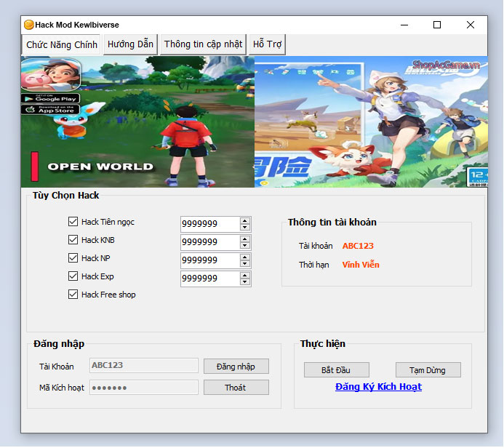Screen dimensions: 504x448
Task: Pause with the Tạm Dừng button
Action: click(x=428, y=370)
